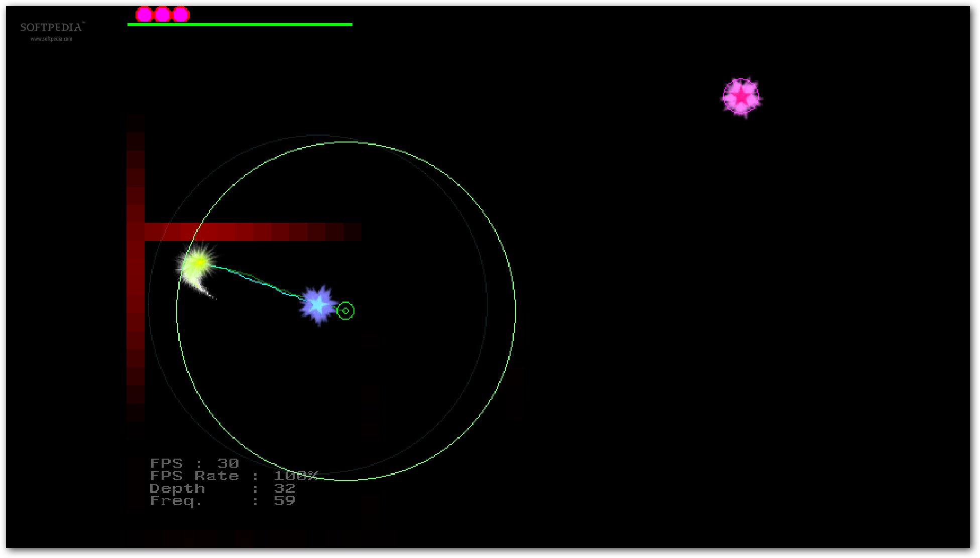Click the green health bar
The height and width of the screenshot is (558, 980).
pos(240,25)
